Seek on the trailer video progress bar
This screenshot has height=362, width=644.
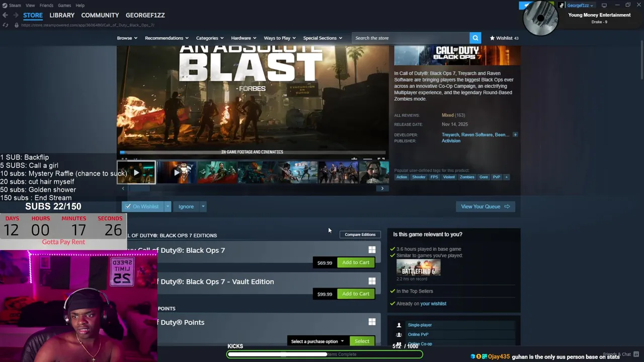point(253,152)
